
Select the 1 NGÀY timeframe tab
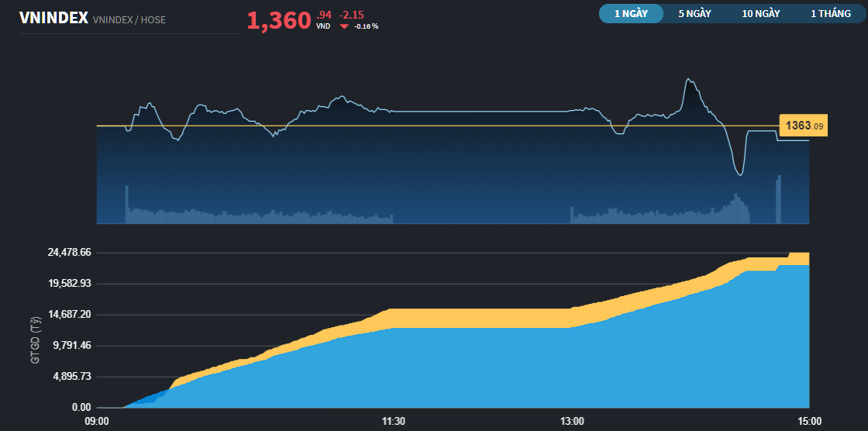[x=631, y=14]
